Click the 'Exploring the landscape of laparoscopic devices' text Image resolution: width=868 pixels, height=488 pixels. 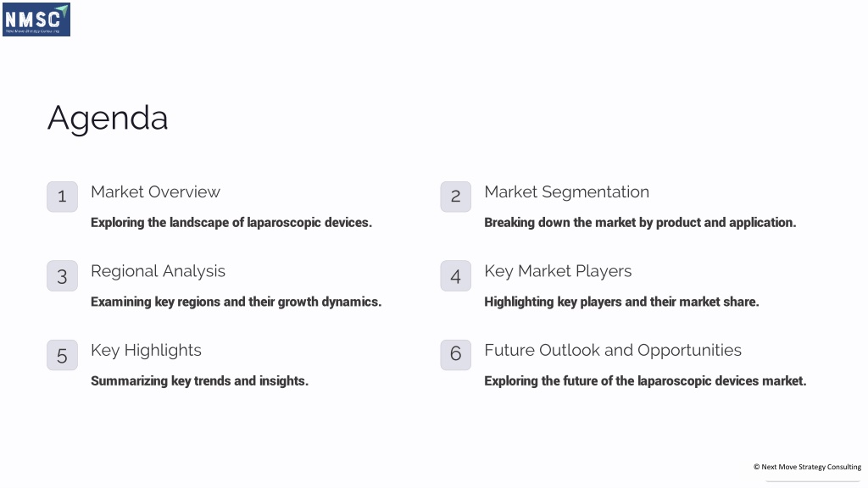point(231,223)
